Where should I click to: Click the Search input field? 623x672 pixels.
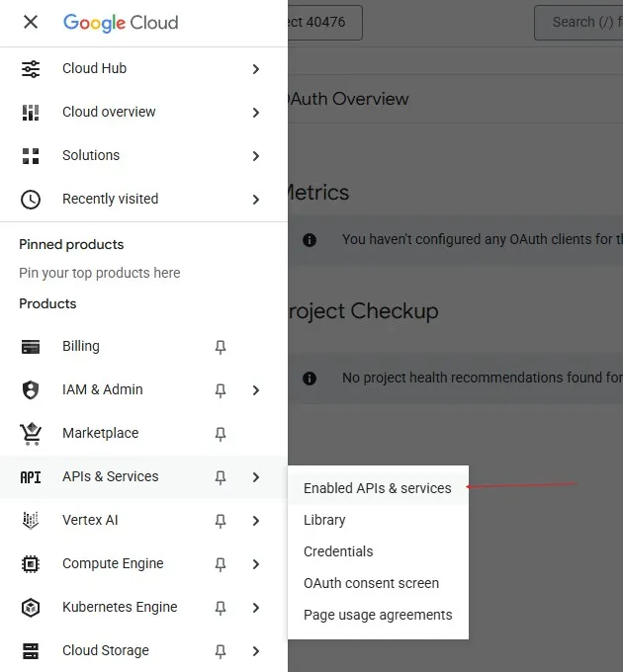click(x=578, y=22)
